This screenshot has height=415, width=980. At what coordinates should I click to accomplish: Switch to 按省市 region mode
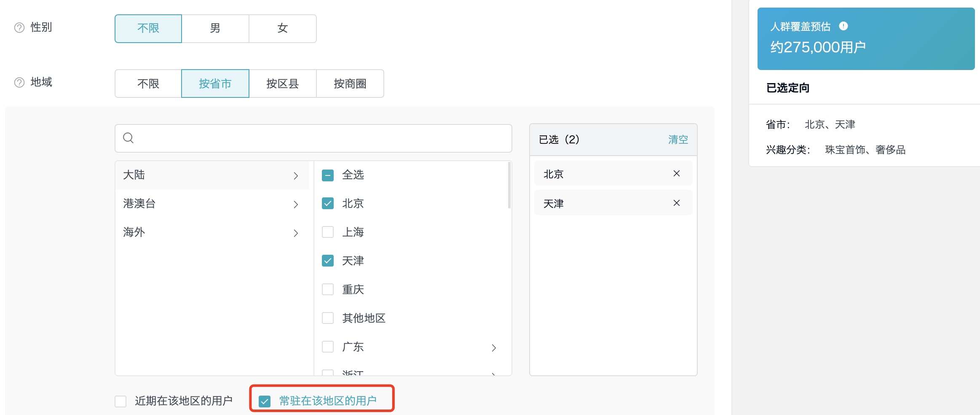(215, 84)
